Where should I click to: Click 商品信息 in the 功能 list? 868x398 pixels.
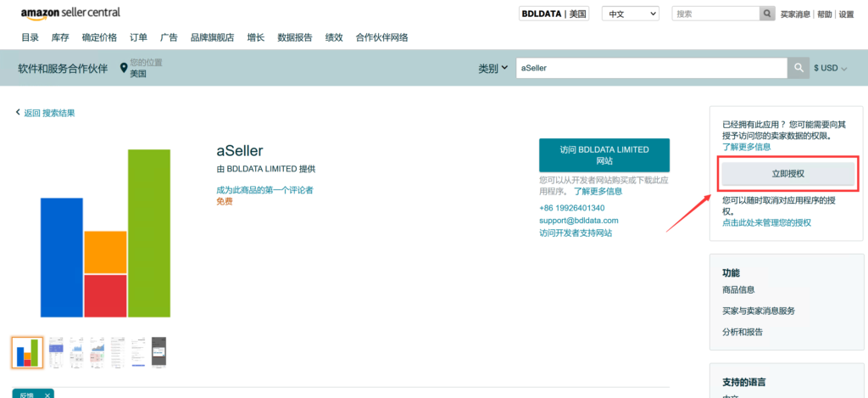[738, 289]
